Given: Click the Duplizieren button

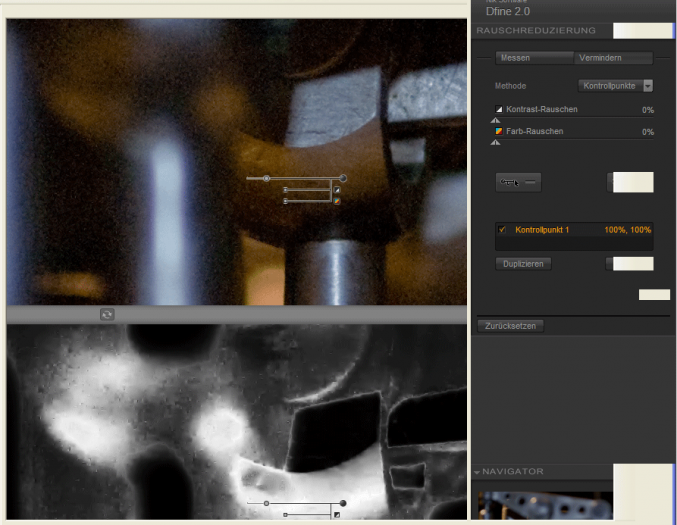Looking at the screenshot, I should click(523, 264).
